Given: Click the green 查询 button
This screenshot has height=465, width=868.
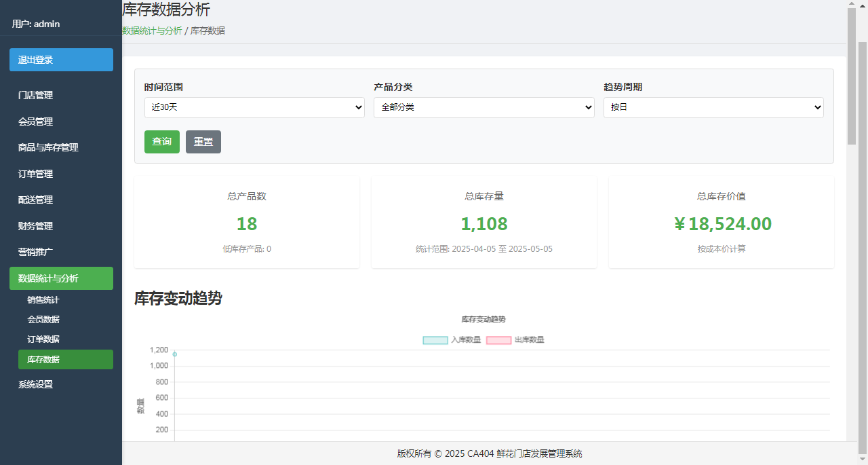Looking at the screenshot, I should [x=162, y=142].
